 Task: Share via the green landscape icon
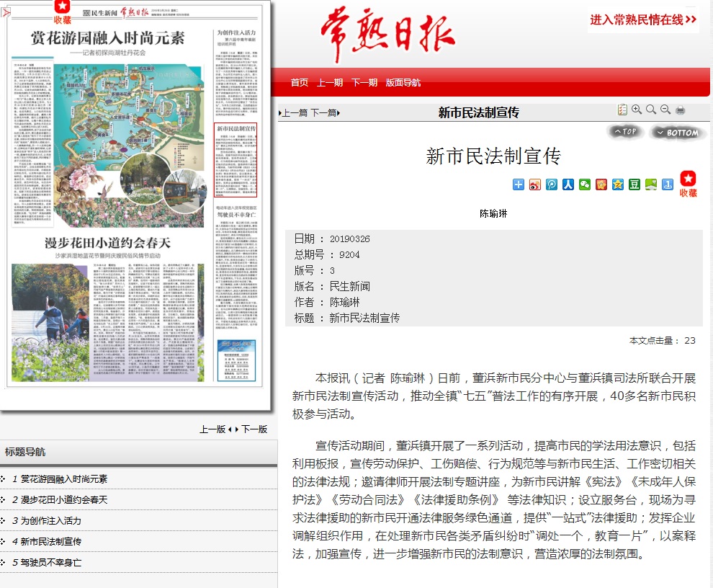click(x=651, y=184)
